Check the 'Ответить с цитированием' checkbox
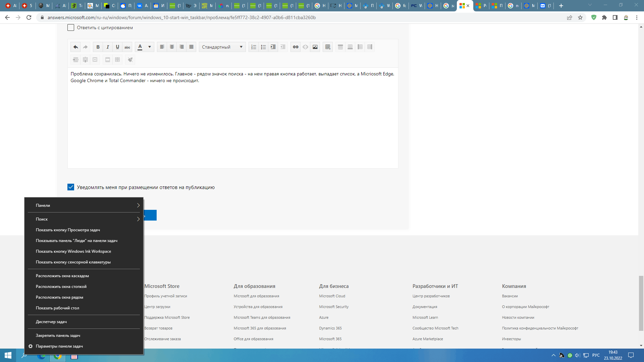This screenshot has width=644, height=362. pos(71,27)
